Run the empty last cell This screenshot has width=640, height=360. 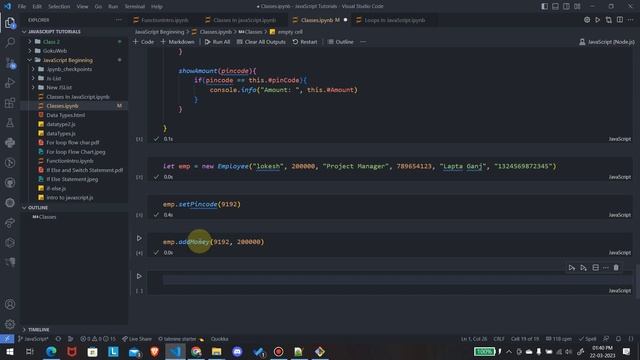[x=139, y=276]
